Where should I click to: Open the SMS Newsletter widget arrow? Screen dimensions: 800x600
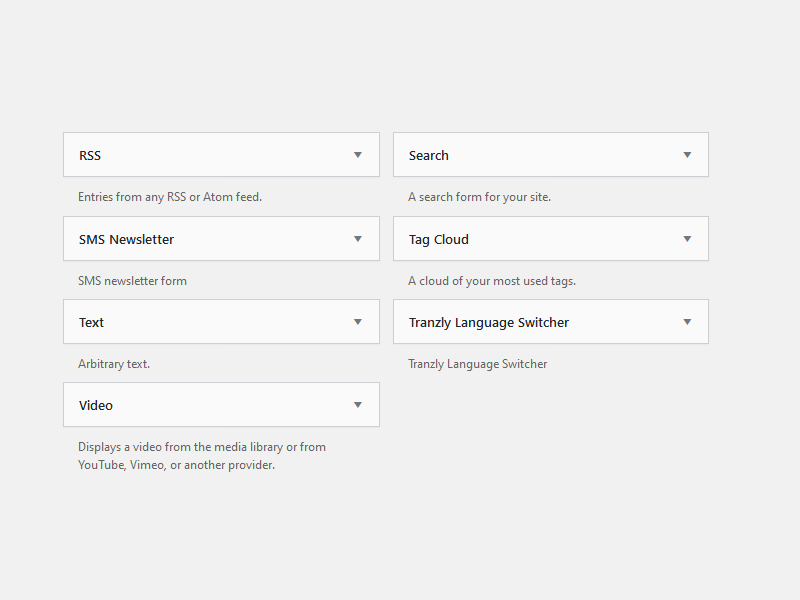[358, 239]
